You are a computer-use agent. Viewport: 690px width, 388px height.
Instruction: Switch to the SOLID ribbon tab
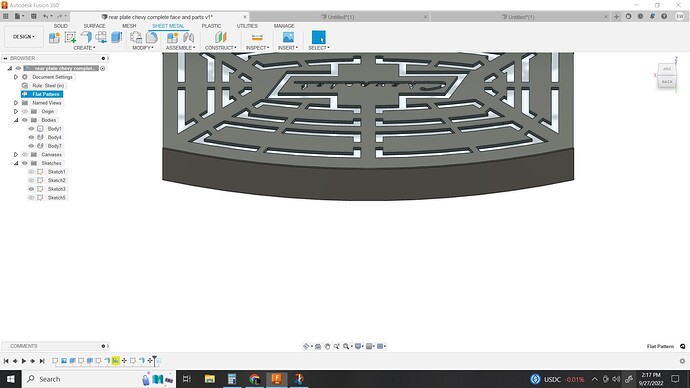[61, 26]
